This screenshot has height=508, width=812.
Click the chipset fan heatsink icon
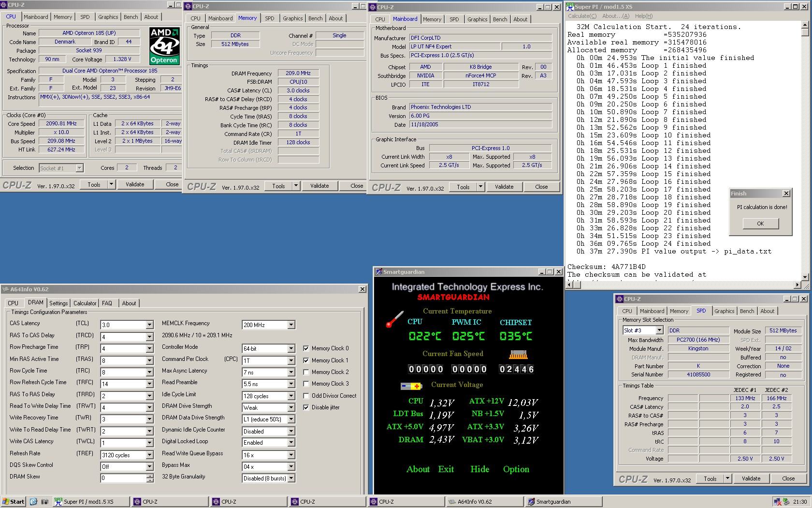(x=518, y=355)
